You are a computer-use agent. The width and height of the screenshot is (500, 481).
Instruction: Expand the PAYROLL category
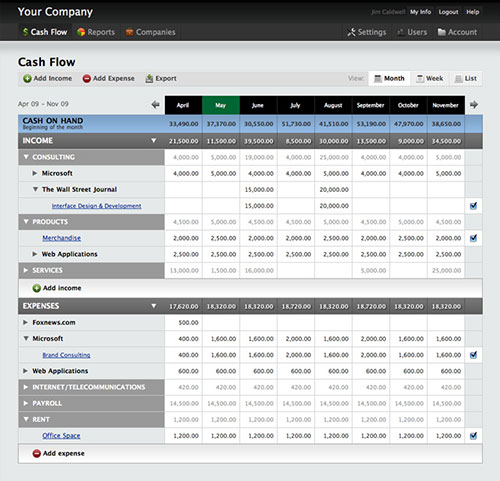[26, 403]
